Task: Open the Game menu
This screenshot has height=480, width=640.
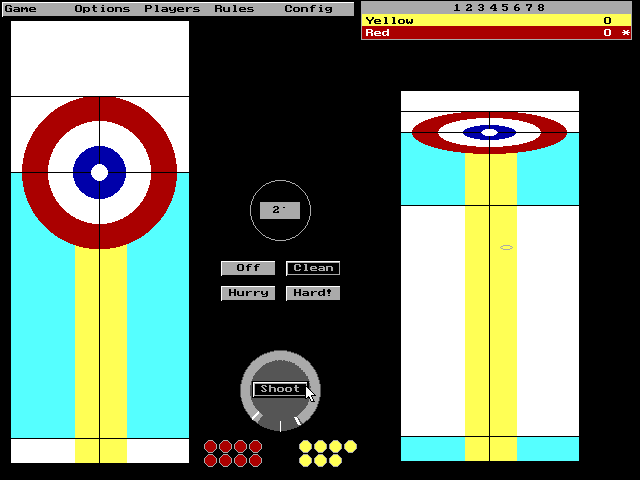Action: [20, 9]
